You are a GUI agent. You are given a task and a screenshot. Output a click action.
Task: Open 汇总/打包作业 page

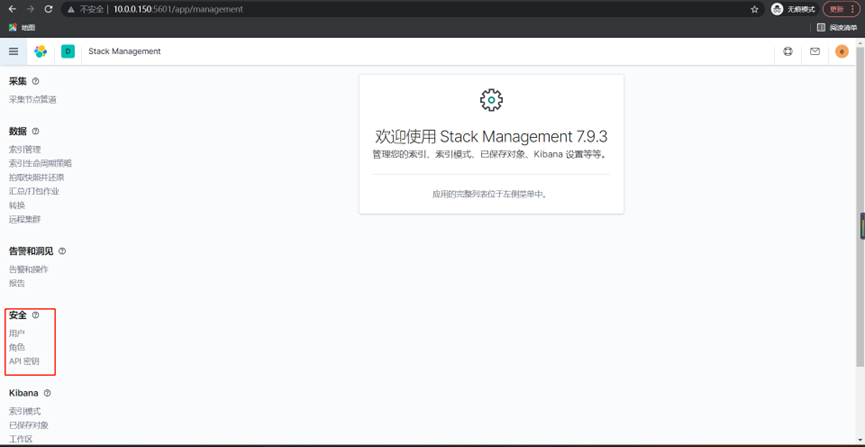34,191
